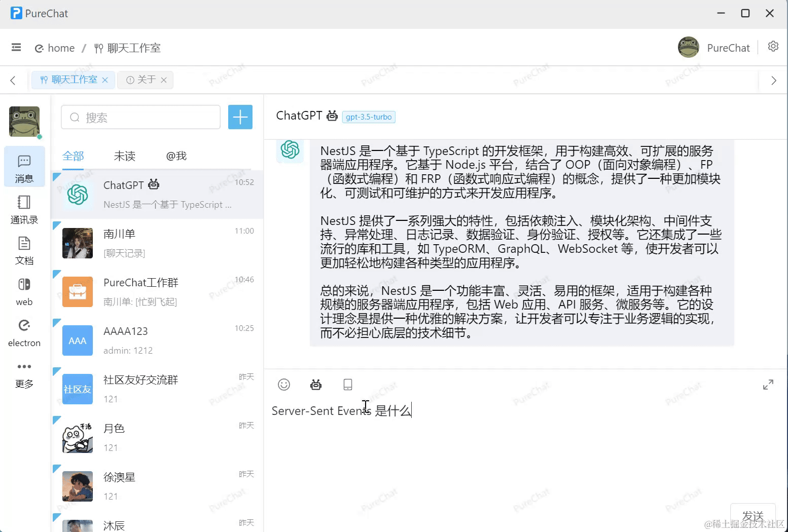Click ChatGPT logo beside message bubble

click(290, 149)
